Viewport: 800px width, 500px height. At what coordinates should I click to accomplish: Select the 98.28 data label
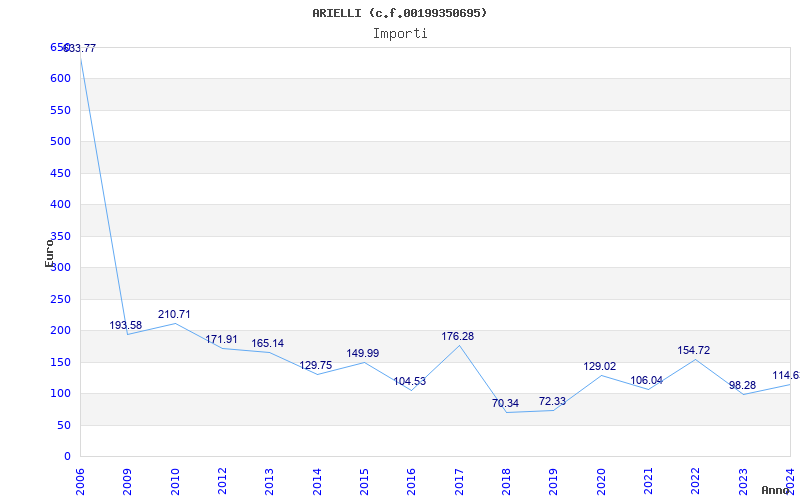[x=742, y=385]
